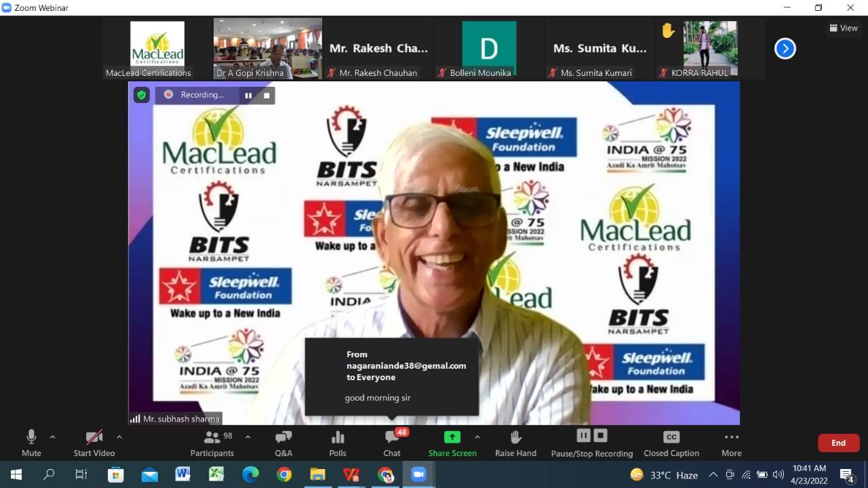Click the green encryption shield icon
Image resolution: width=868 pixels, height=488 pixels.
[141, 95]
